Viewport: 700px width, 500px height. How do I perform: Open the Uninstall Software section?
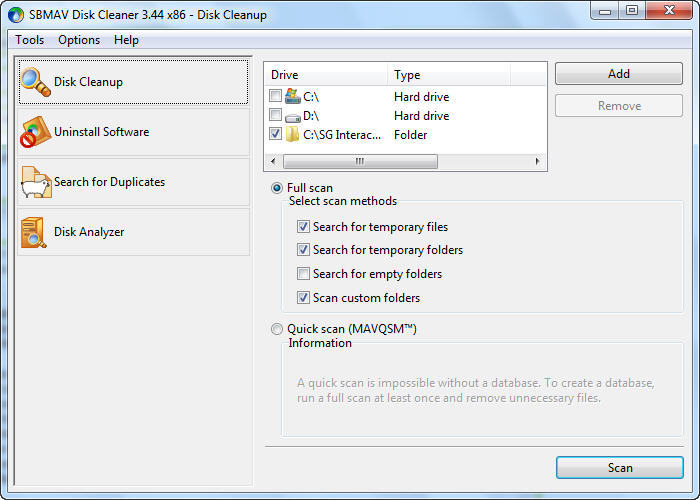click(133, 132)
